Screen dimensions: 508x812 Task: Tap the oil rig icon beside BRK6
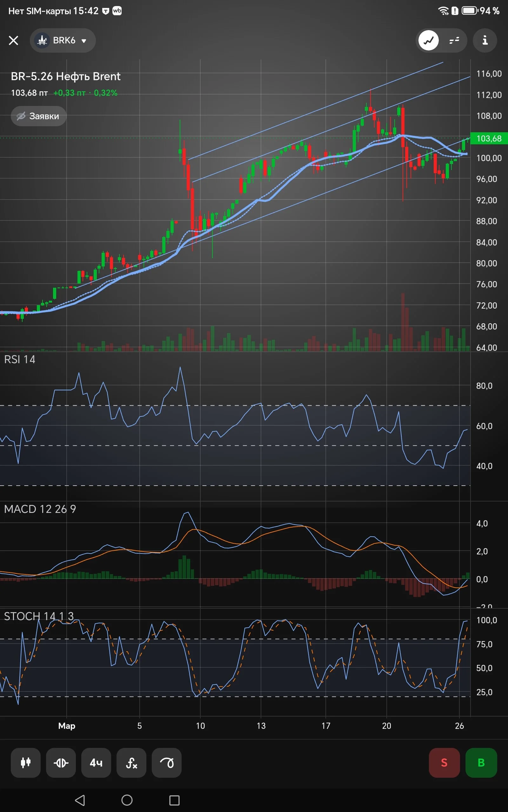42,40
